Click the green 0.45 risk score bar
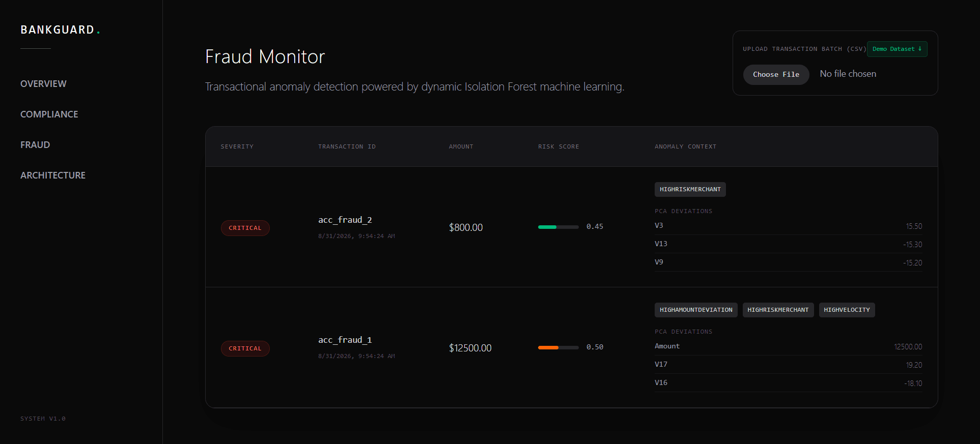Image resolution: width=980 pixels, height=444 pixels. [x=558, y=227]
